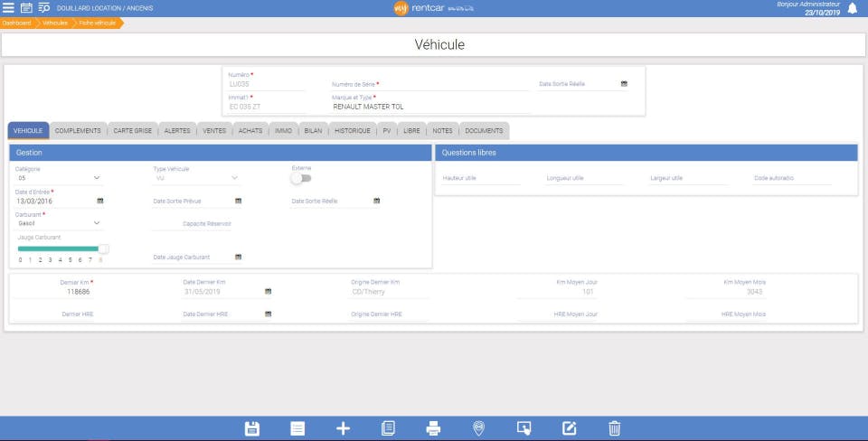Adjust the Jauge Carburant slider handle
The height and width of the screenshot is (441, 868).
(103, 249)
